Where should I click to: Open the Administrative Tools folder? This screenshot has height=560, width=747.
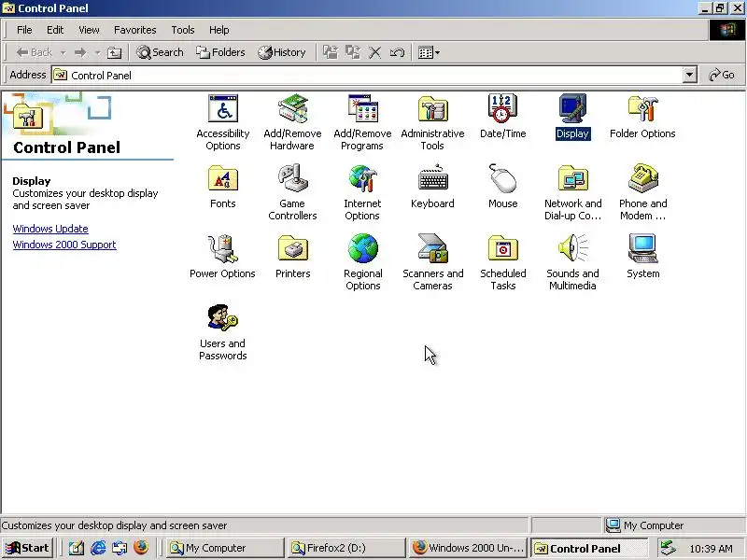point(432,122)
